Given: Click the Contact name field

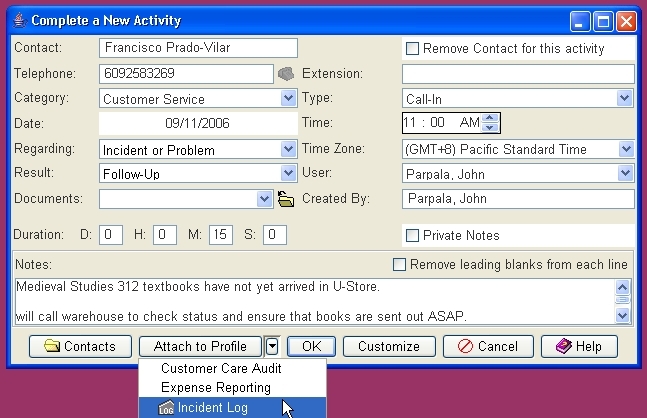Looking at the screenshot, I should point(198,48).
